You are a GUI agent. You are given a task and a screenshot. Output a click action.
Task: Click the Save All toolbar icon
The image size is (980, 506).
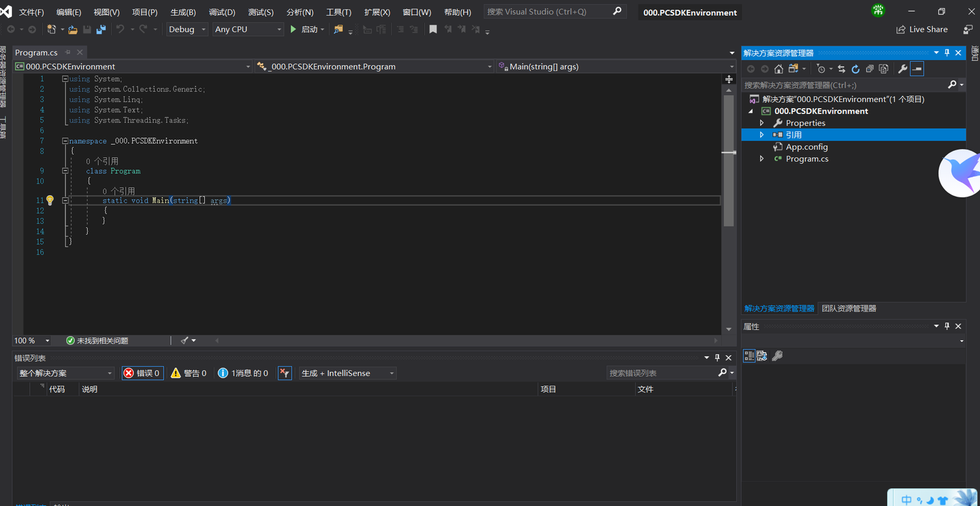101,29
